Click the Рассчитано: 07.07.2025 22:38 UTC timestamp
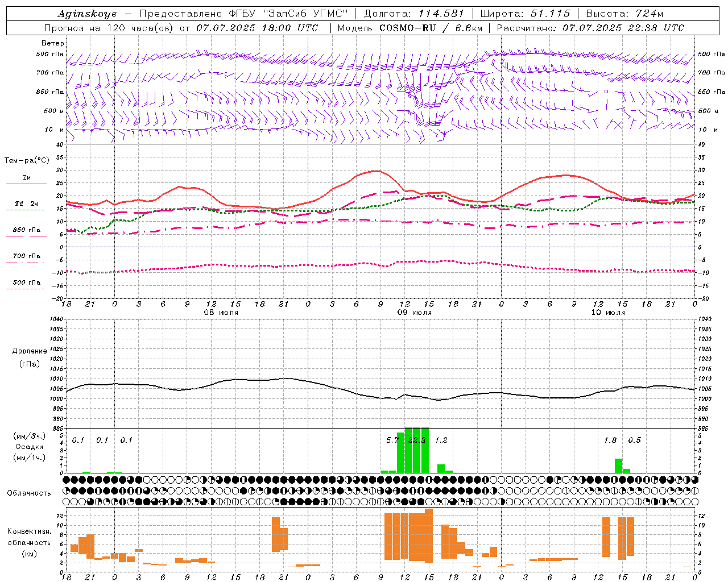The width and height of the screenshot is (728, 582). pyautogui.click(x=590, y=28)
